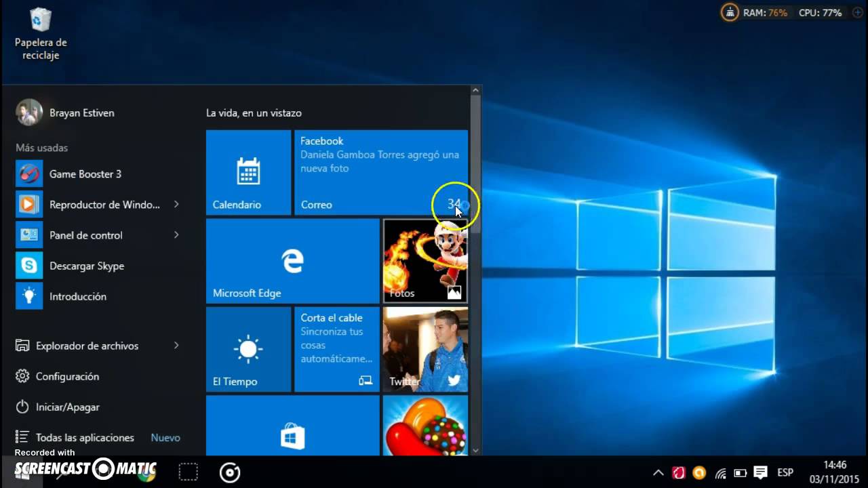Expand the Reproductor de Windows jump list arrow

pyautogui.click(x=176, y=205)
